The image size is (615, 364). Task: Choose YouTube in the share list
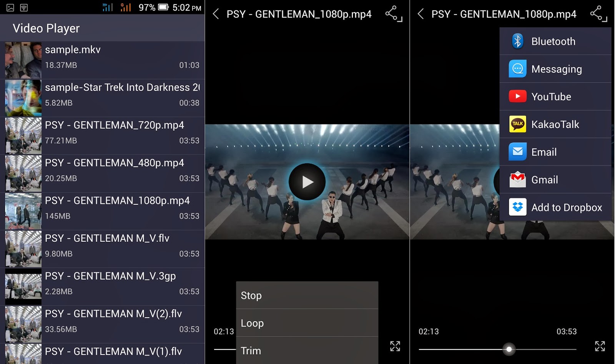coord(555,96)
